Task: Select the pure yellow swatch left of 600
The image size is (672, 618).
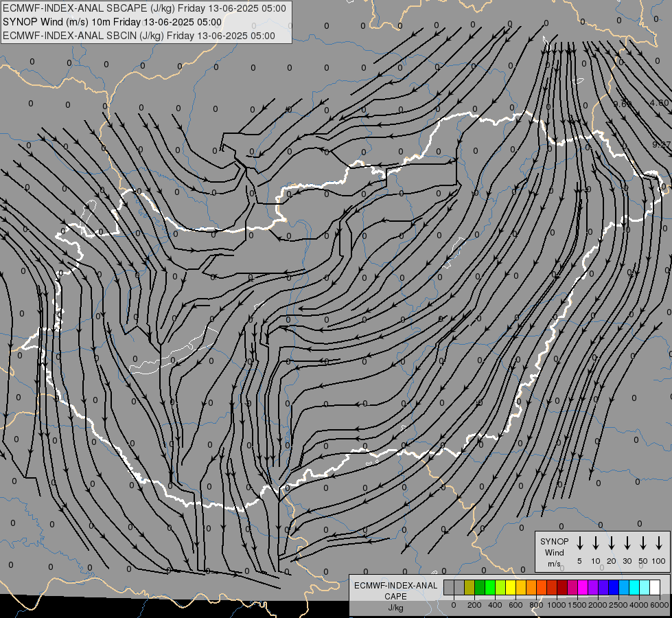Action: [511, 587]
